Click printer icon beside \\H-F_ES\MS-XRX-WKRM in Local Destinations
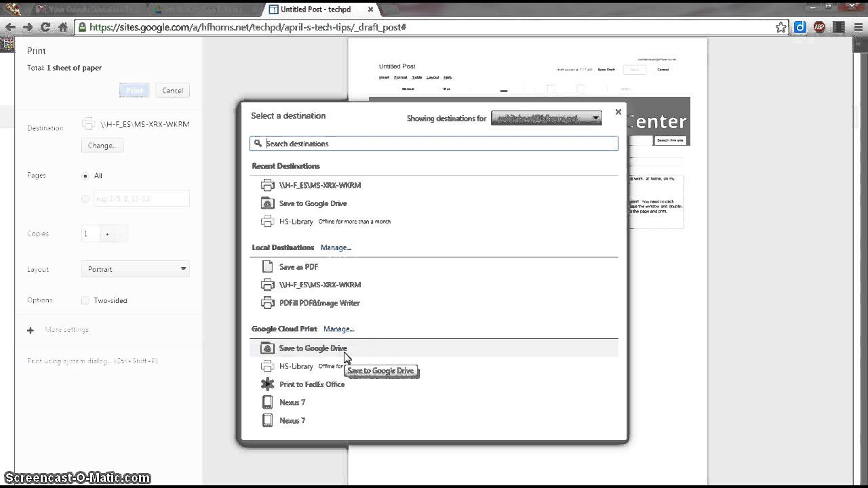Image resolution: width=868 pixels, height=488 pixels. (x=267, y=285)
